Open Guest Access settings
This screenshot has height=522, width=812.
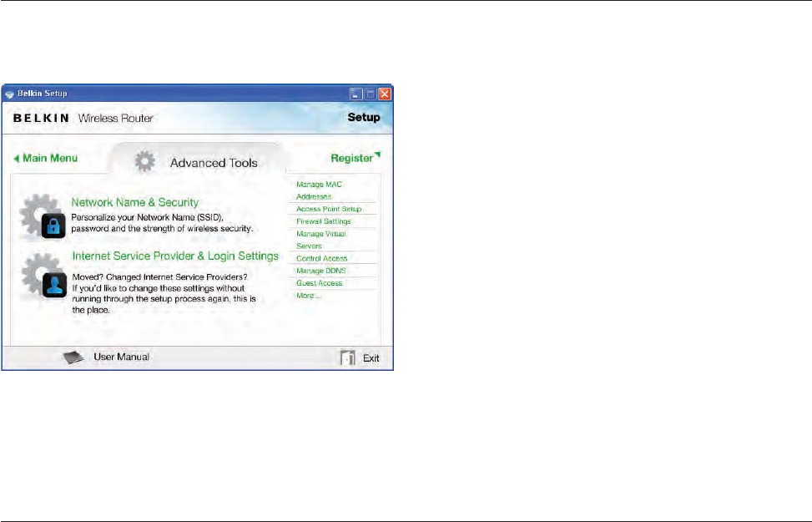[319, 283]
